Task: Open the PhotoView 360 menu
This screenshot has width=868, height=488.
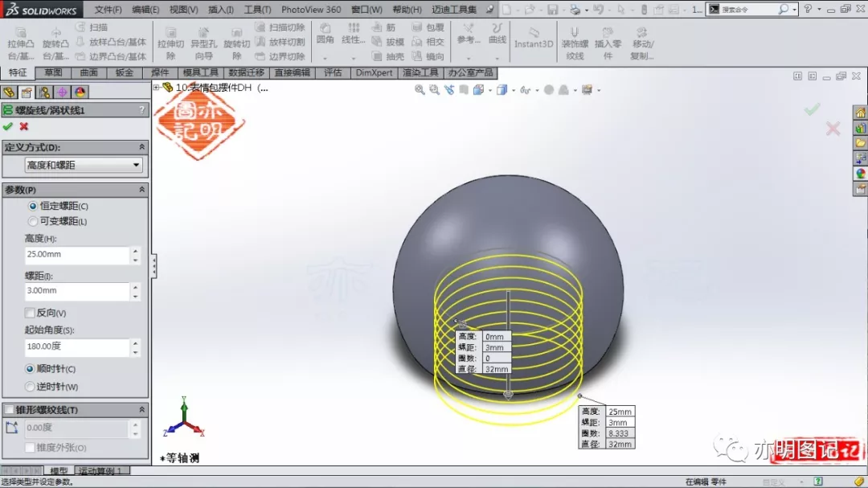Action: click(x=311, y=10)
